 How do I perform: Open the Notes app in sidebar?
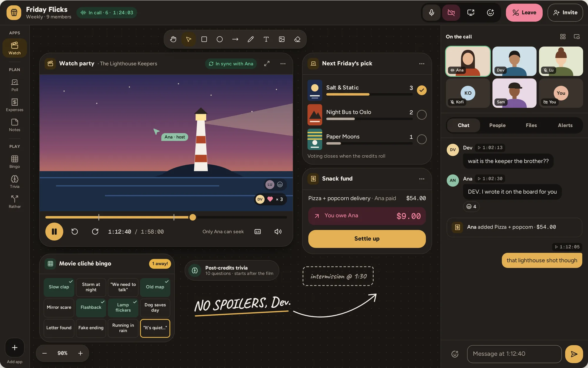tap(15, 125)
